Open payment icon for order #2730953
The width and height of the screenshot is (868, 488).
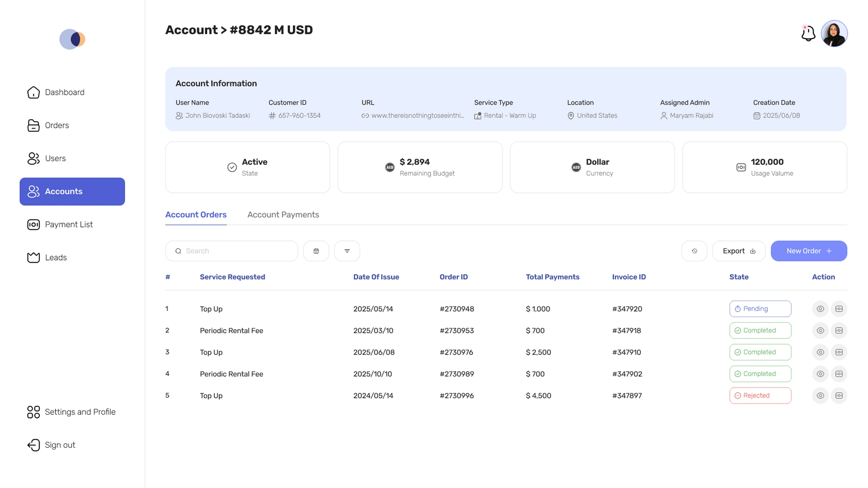tap(839, 330)
